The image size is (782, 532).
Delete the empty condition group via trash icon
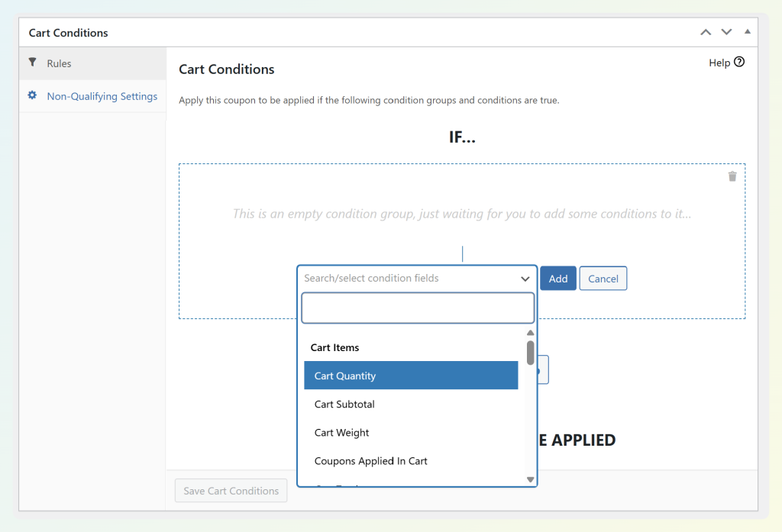(x=732, y=176)
